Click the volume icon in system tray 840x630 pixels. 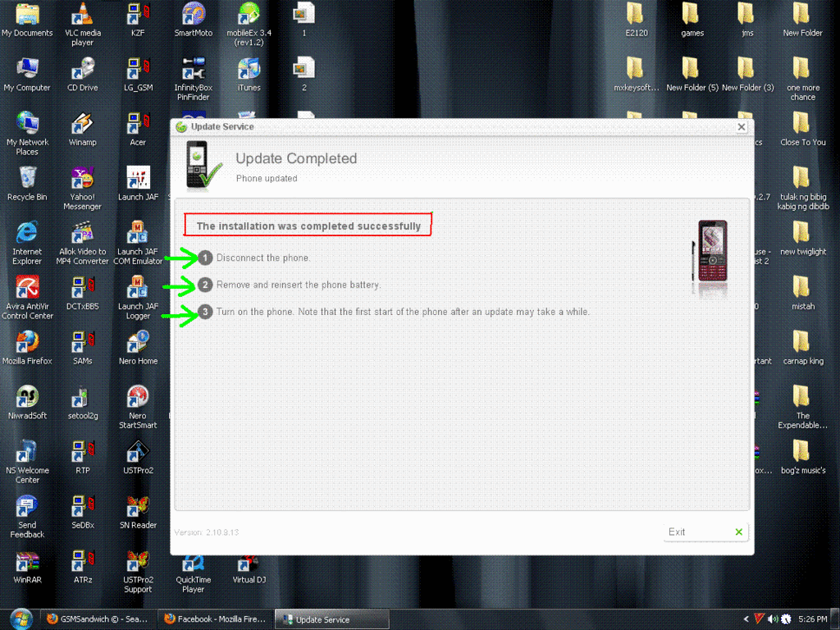[772, 619]
